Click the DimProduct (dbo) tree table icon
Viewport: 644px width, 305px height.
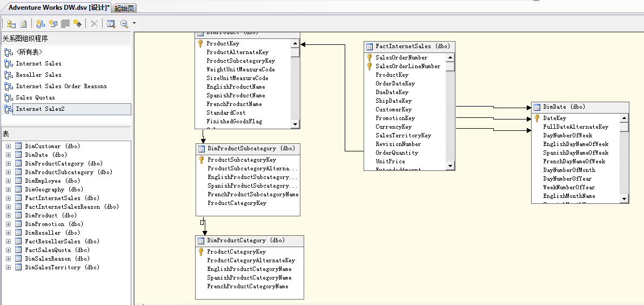(x=18, y=215)
